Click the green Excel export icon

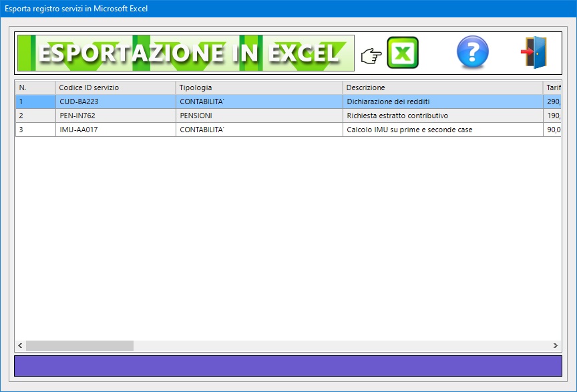pos(403,52)
